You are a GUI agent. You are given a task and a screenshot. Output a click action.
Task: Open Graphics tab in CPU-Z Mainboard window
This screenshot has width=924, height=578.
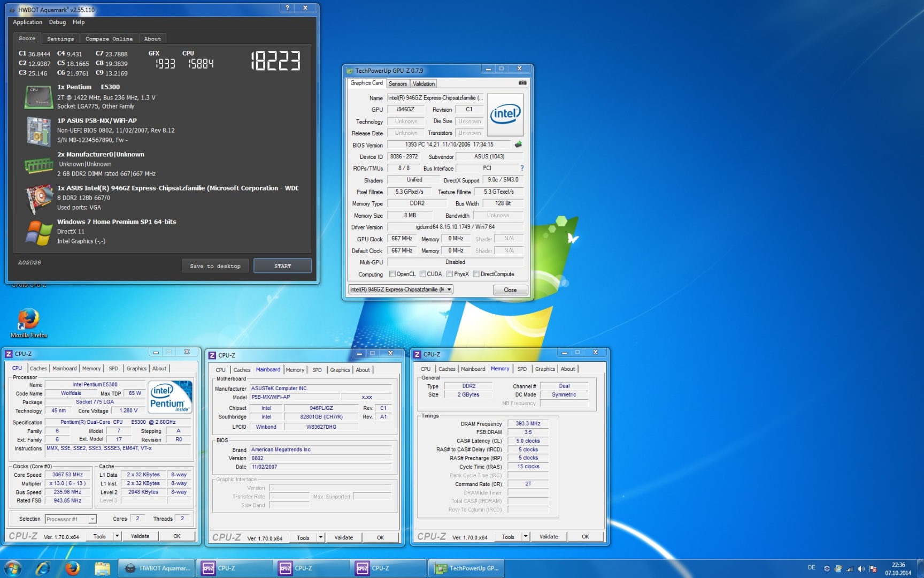(x=340, y=370)
